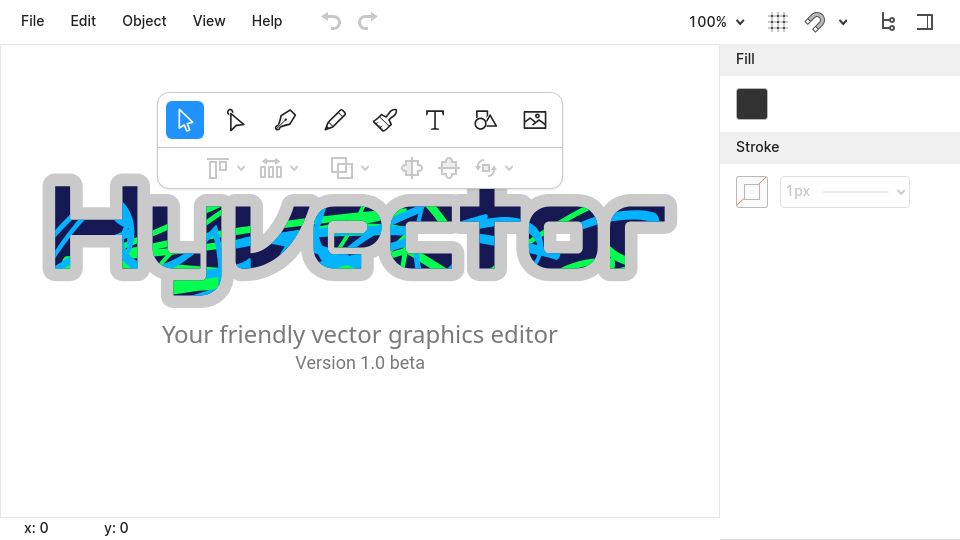Select the Image insert tool

[x=534, y=120]
